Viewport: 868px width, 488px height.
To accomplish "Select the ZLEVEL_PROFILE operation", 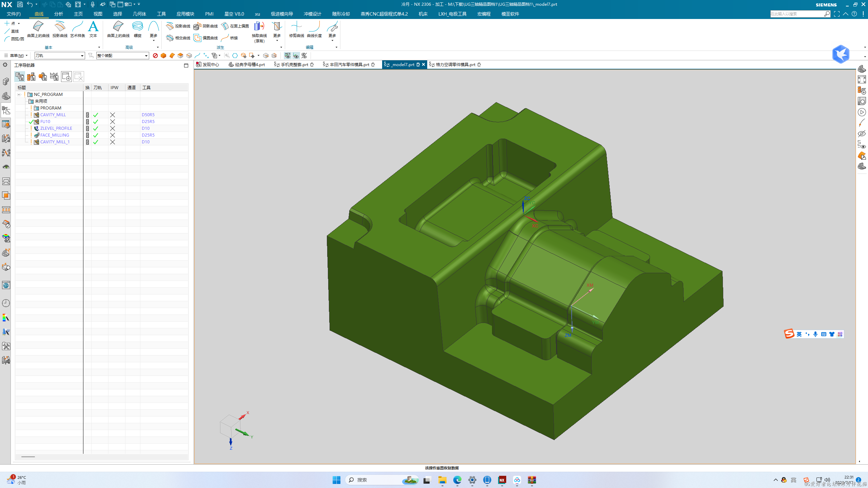I will coord(56,128).
